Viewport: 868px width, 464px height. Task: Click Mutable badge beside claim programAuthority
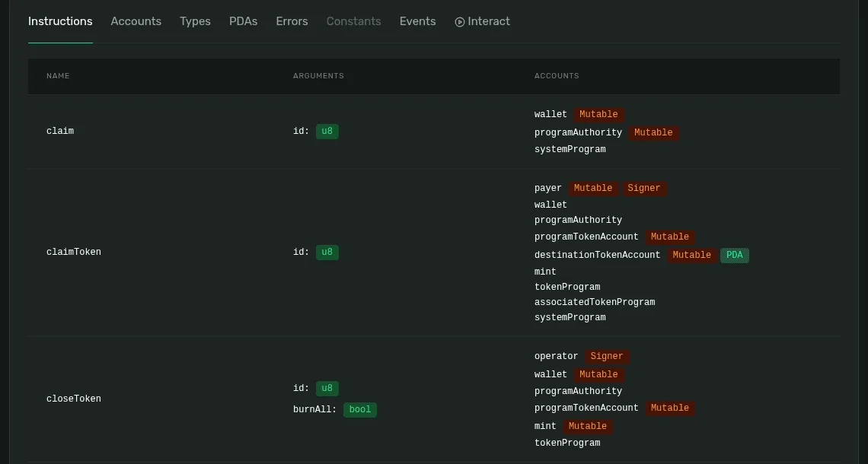tap(653, 132)
